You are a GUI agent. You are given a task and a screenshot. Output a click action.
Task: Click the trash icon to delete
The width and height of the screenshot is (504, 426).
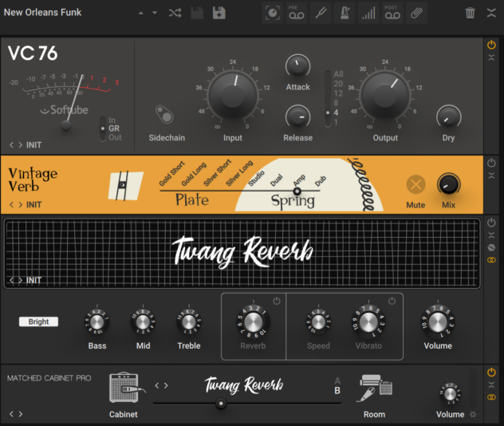coord(471,13)
